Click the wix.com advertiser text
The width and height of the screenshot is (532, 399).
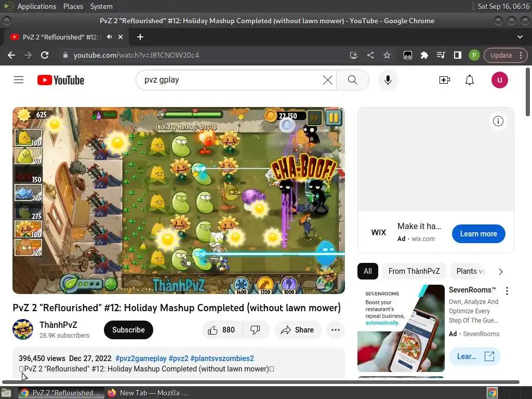[x=423, y=238]
